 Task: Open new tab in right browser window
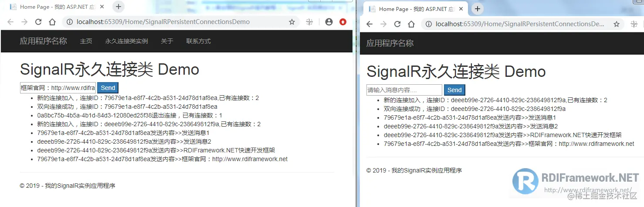pos(478,9)
